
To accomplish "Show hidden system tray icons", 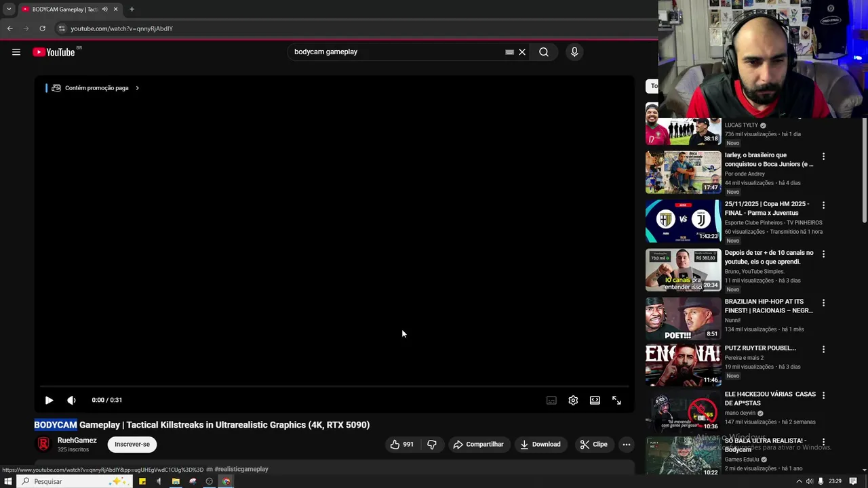I will pyautogui.click(x=798, y=481).
